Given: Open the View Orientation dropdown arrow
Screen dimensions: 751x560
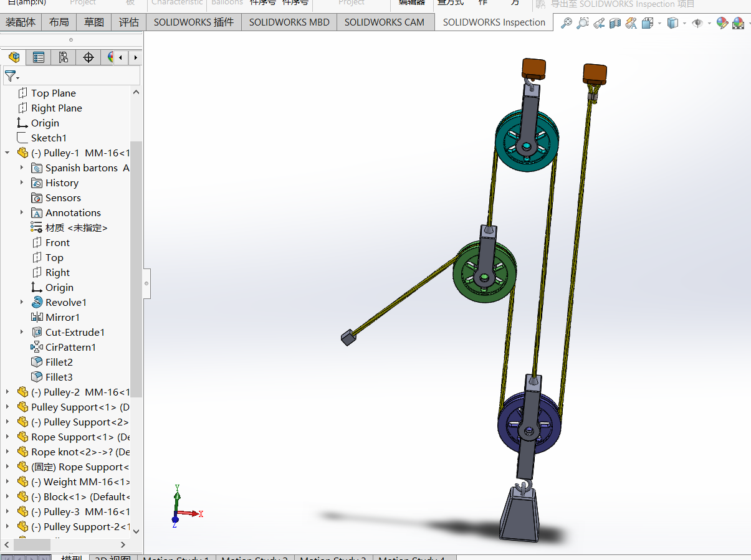Looking at the screenshot, I should tap(659, 23).
